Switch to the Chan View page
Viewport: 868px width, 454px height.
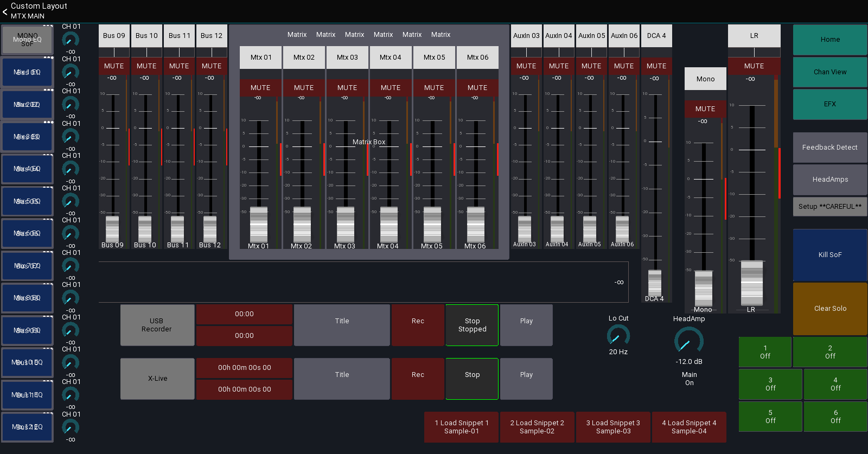click(829, 72)
